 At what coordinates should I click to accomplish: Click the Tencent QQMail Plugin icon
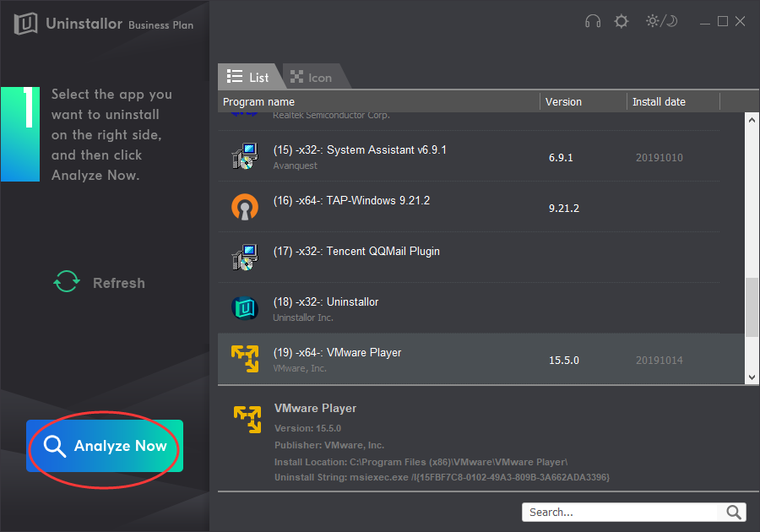(x=245, y=258)
